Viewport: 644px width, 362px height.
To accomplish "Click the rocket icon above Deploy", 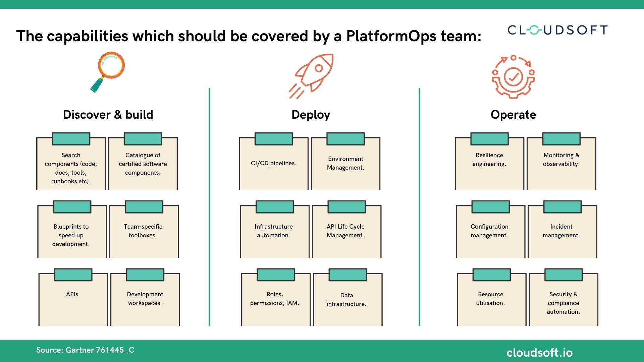I will [311, 76].
